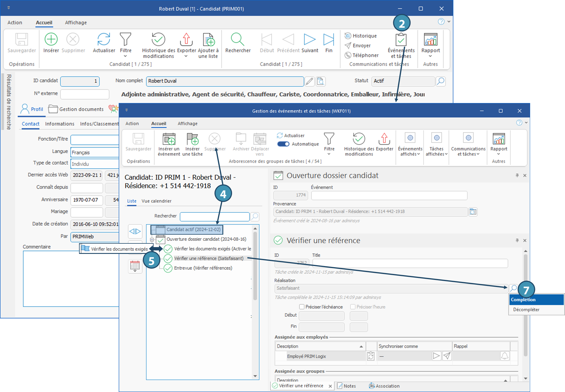Click the pencil edit icon beside Nom complet
Screen dimensions: 565x392
(310, 82)
